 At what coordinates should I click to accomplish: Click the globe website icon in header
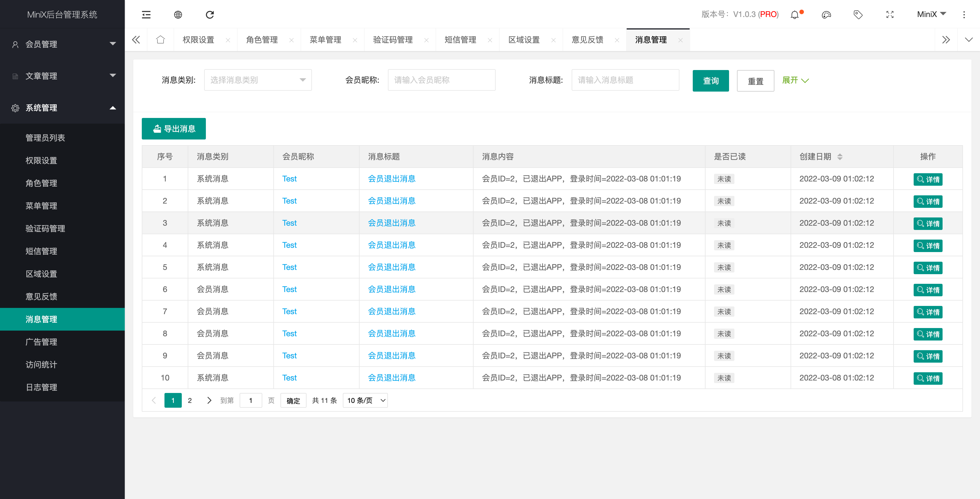[x=178, y=14]
